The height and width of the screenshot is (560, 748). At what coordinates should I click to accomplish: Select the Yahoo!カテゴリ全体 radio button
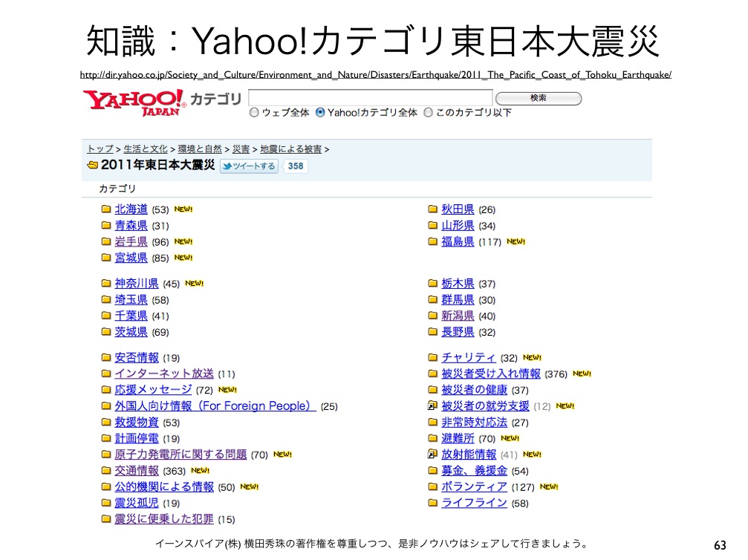321,113
